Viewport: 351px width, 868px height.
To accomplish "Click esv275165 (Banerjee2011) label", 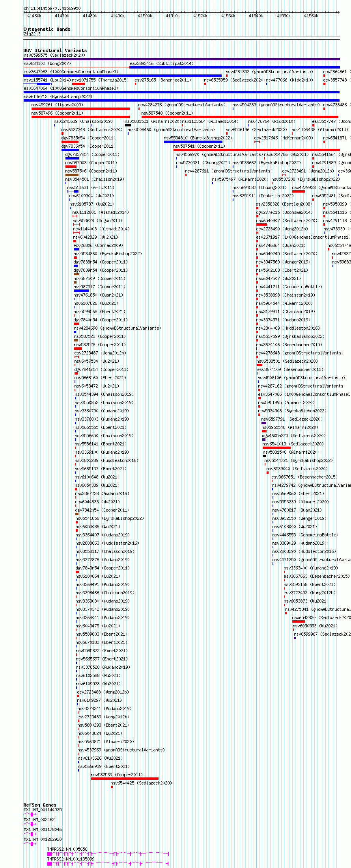I will [x=163, y=80].
